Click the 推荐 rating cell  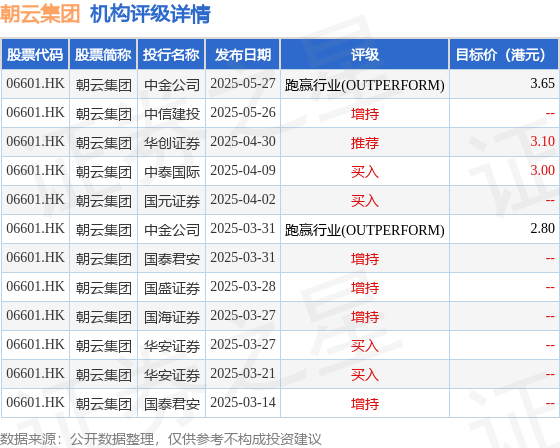[365, 143]
